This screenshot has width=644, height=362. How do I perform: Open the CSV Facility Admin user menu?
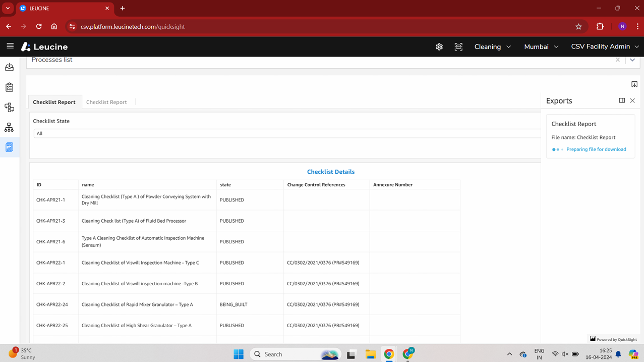pyautogui.click(x=605, y=46)
